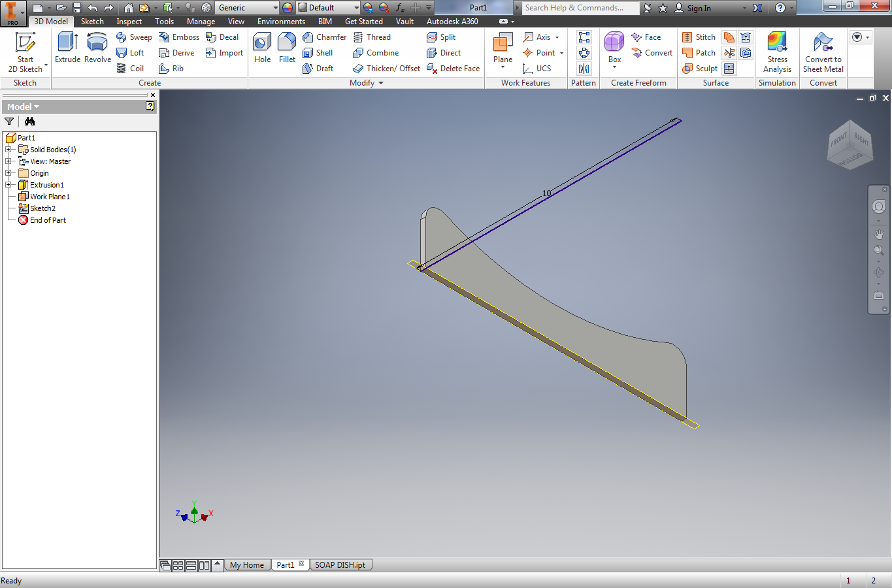892x588 pixels.
Task: Click the Import button
Action: (224, 53)
